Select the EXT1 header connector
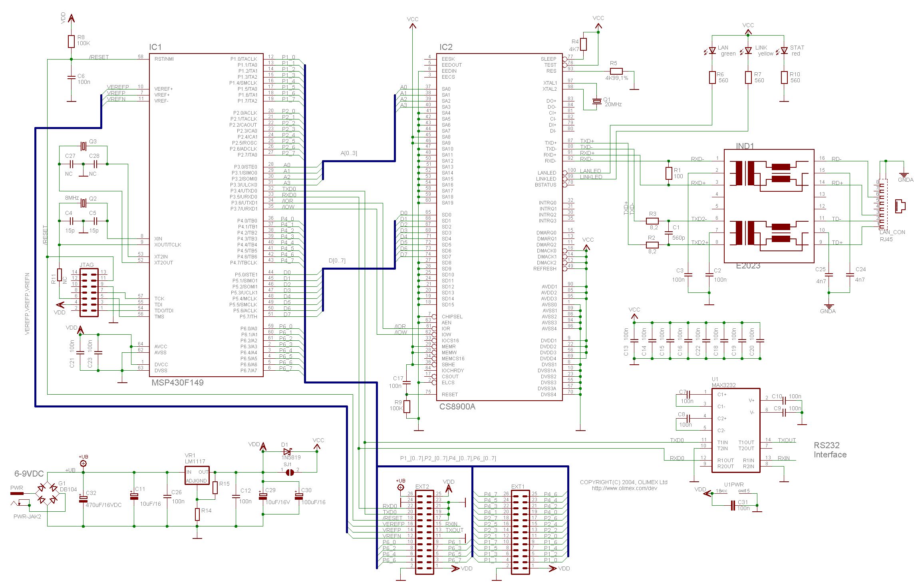The width and height of the screenshot is (916, 588). coord(521,533)
